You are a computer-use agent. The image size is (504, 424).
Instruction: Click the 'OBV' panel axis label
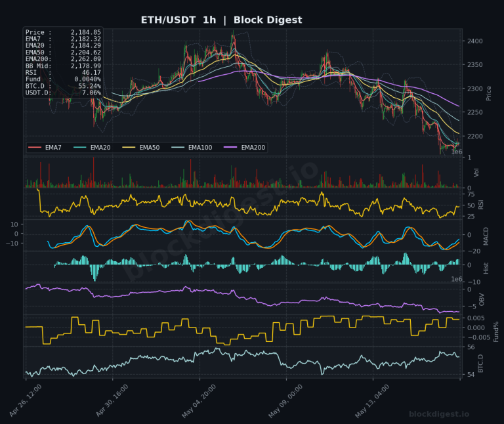482,299
